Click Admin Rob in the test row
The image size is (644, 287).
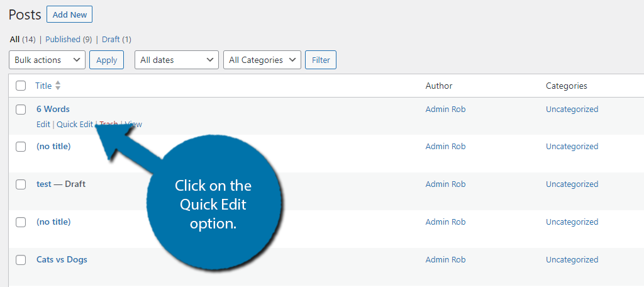pos(446,184)
